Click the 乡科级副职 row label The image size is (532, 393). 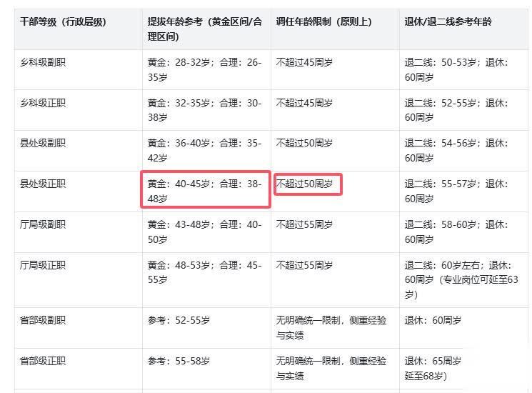[x=43, y=62]
